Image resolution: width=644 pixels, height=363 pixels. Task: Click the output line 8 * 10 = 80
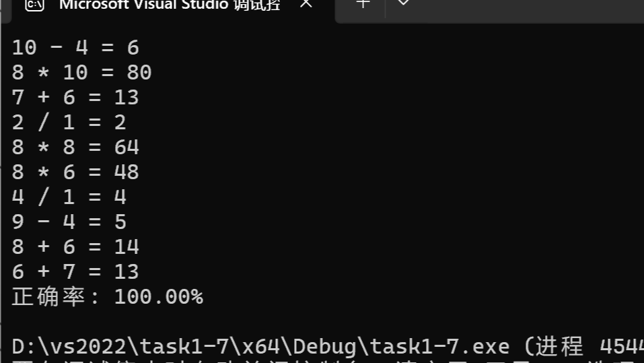81,73
